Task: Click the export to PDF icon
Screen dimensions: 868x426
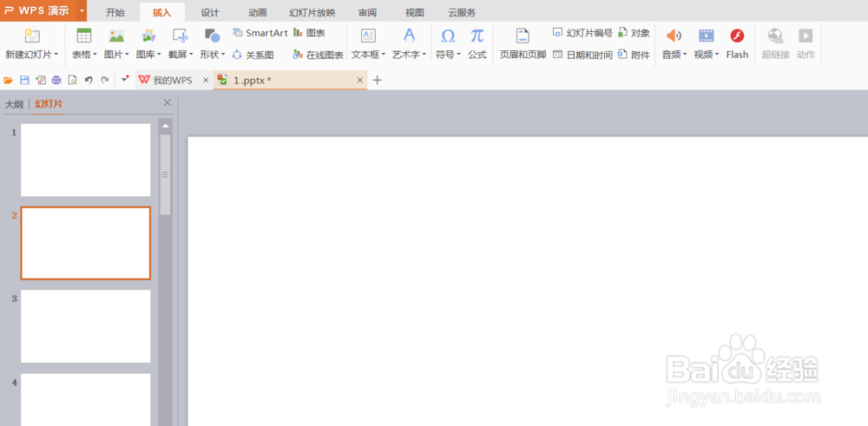Action: point(41,80)
